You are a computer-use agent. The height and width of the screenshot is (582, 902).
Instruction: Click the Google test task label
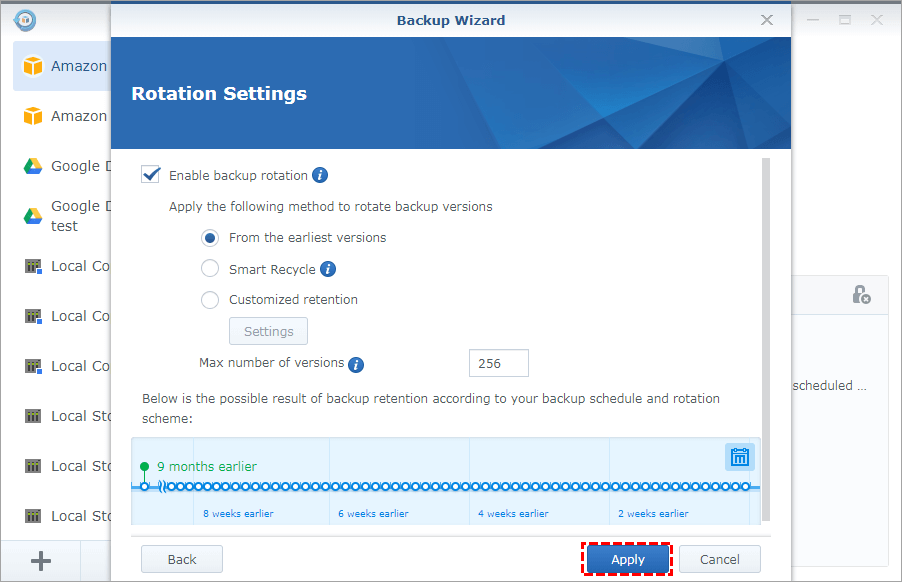pos(81,216)
